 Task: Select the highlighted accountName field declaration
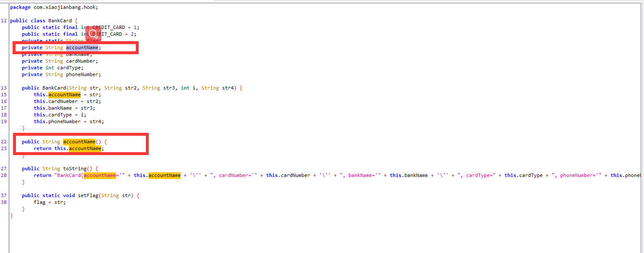tap(82, 47)
